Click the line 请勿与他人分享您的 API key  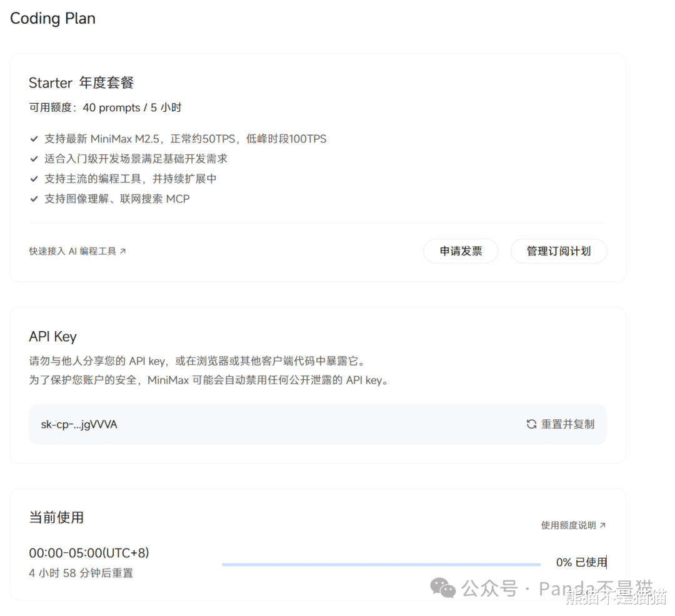pos(199,361)
